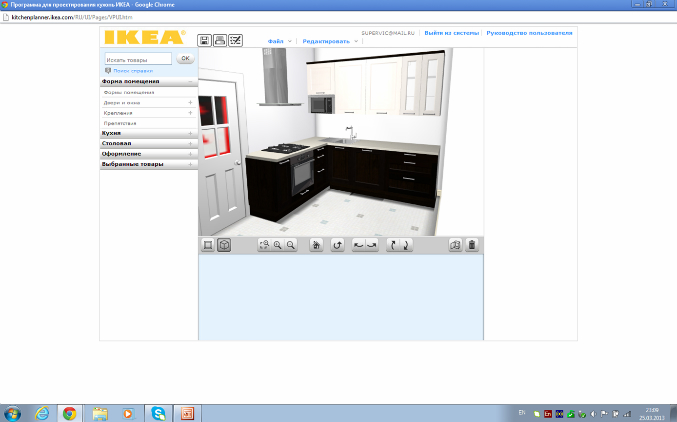Open the item list icon beside Print
This screenshot has width=677, height=422.
click(236, 40)
